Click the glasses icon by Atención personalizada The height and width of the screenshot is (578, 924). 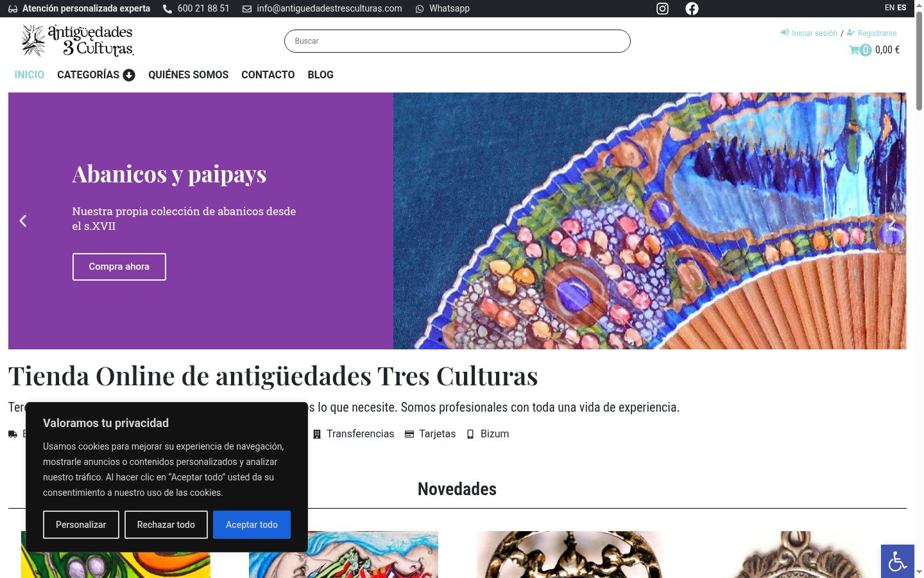coord(13,9)
